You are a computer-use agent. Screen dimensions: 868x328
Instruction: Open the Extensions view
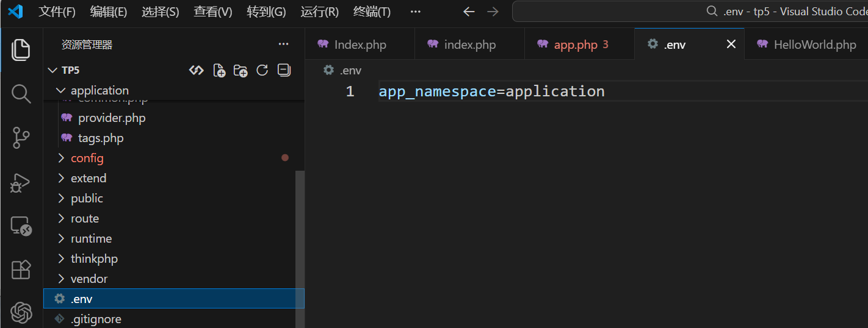click(21, 269)
